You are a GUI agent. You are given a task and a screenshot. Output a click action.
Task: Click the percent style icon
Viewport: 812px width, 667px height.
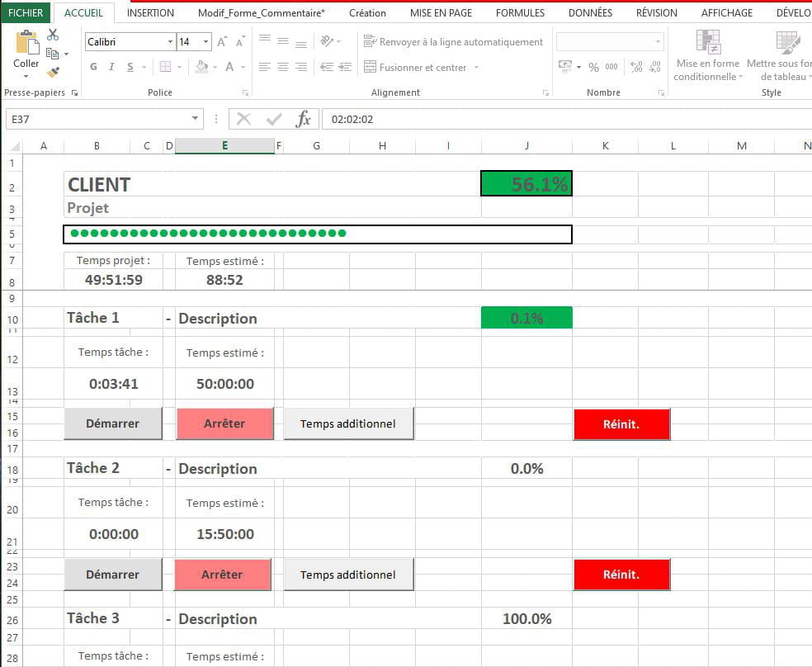pos(593,67)
